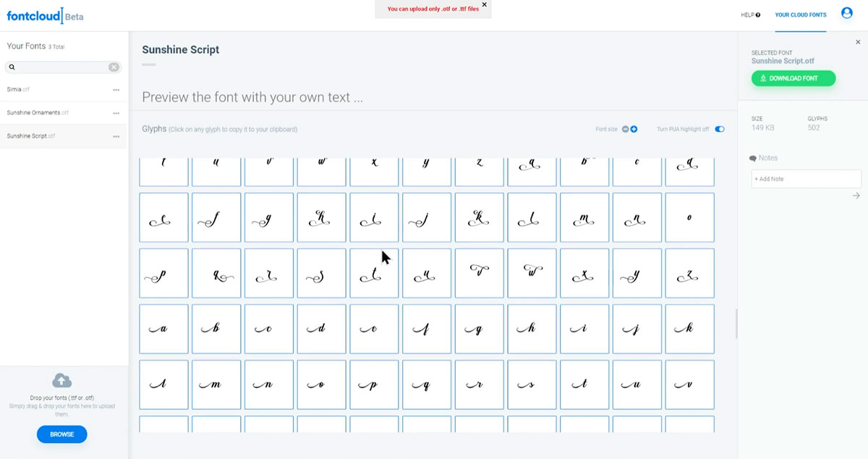The image size is (868, 459).
Task: Click the '149 KB' size value
Action: (x=762, y=127)
